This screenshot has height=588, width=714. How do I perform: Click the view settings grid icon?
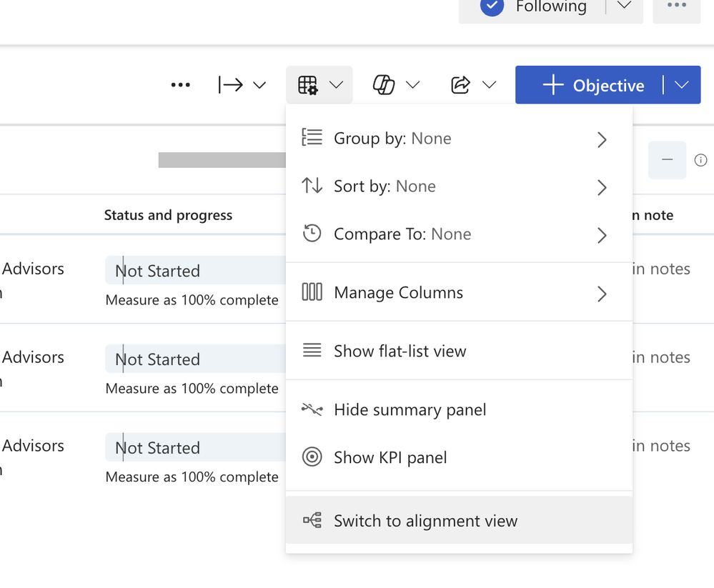point(308,86)
